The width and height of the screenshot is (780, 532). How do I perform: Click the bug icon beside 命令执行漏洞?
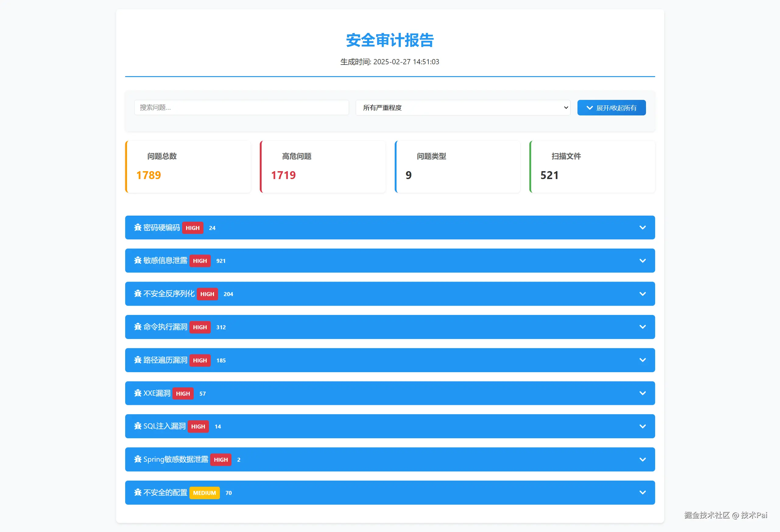tap(138, 327)
